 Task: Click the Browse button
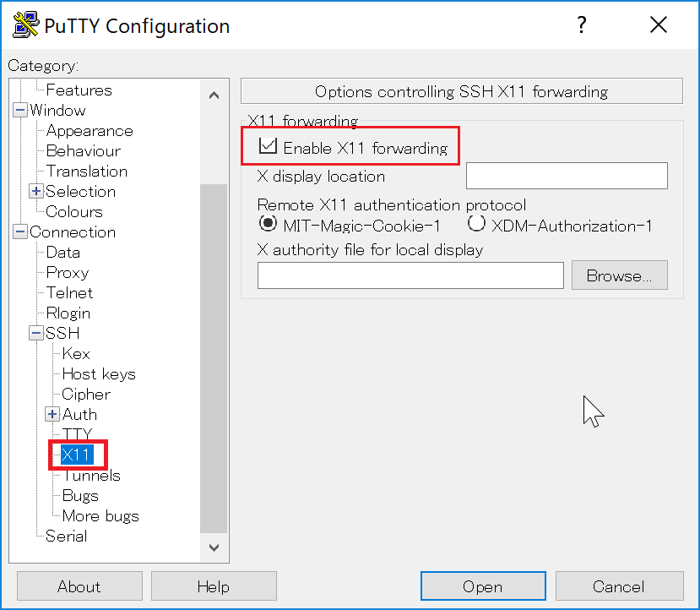(619, 275)
